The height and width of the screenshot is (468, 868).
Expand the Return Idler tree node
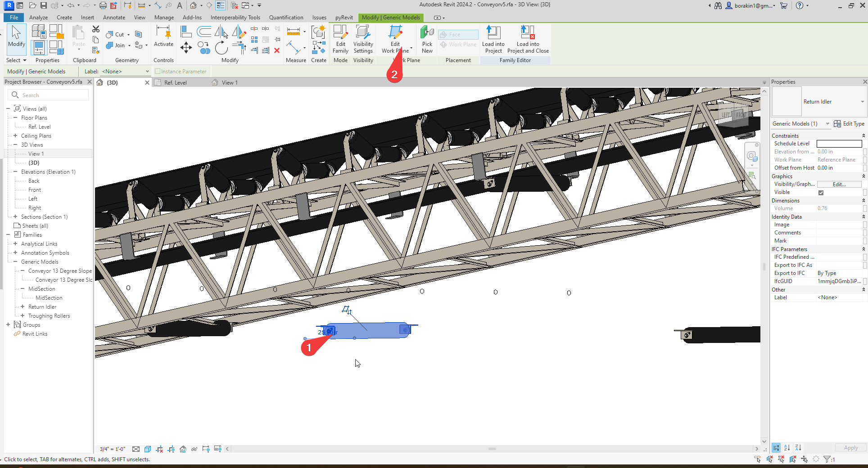23,307
